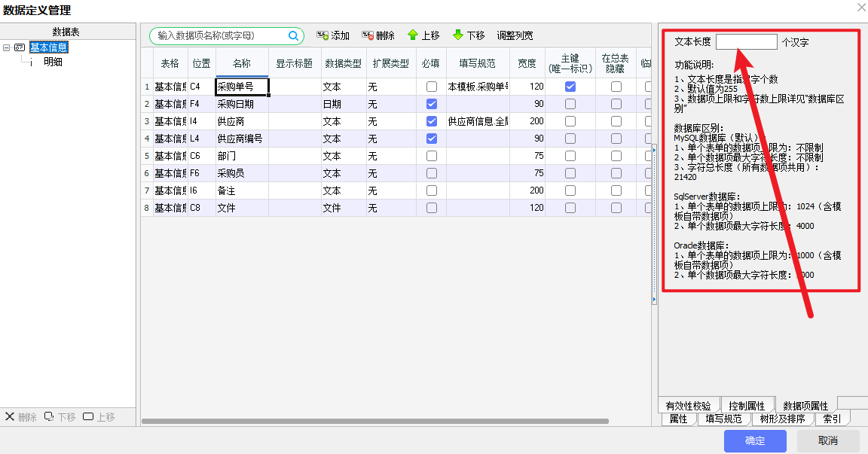Click the 供应商信息 rule cell
This screenshot has height=454, width=868.
coord(478,121)
